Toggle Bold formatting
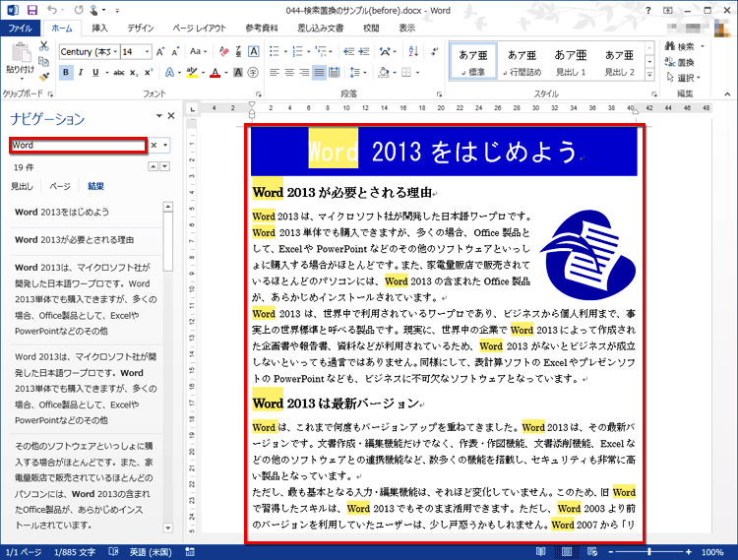The height and width of the screenshot is (560, 738). 66,73
